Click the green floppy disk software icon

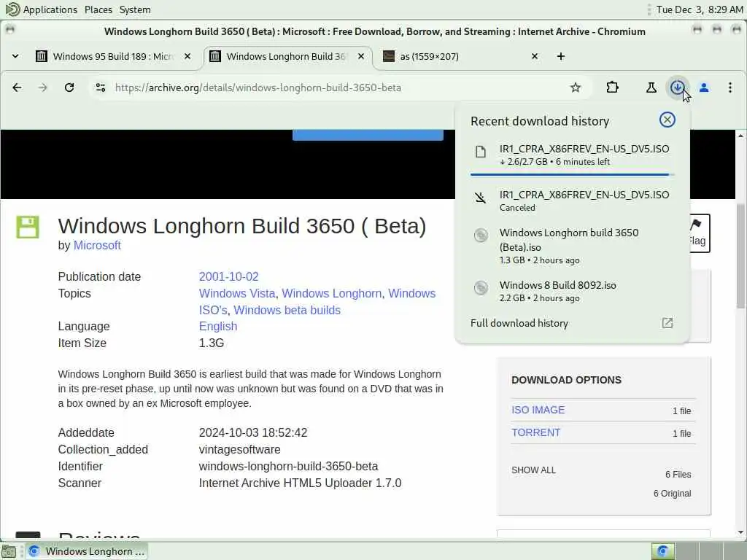click(x=28, y=227)
